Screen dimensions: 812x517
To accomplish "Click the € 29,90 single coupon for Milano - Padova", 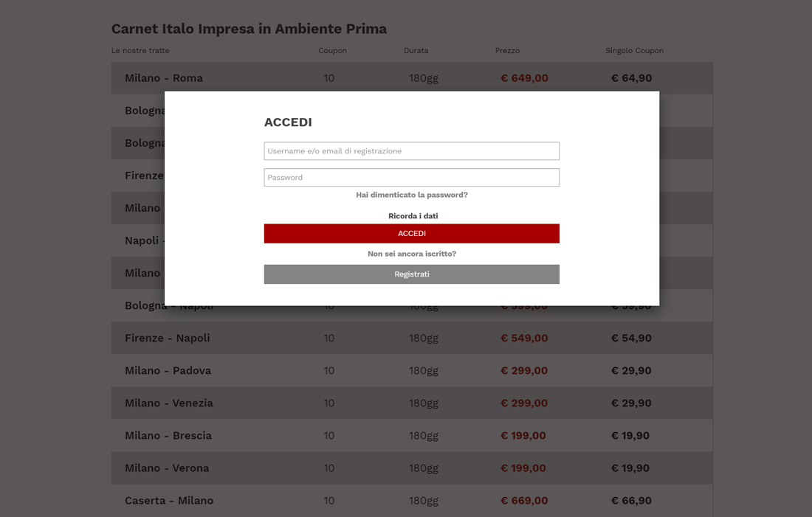I will tap(631, 370).
